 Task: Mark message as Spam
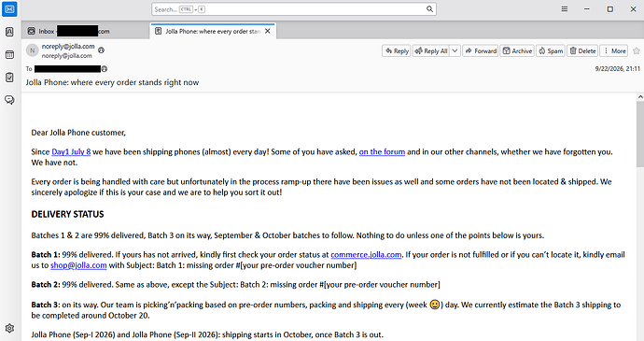click(x=551, y=51)
